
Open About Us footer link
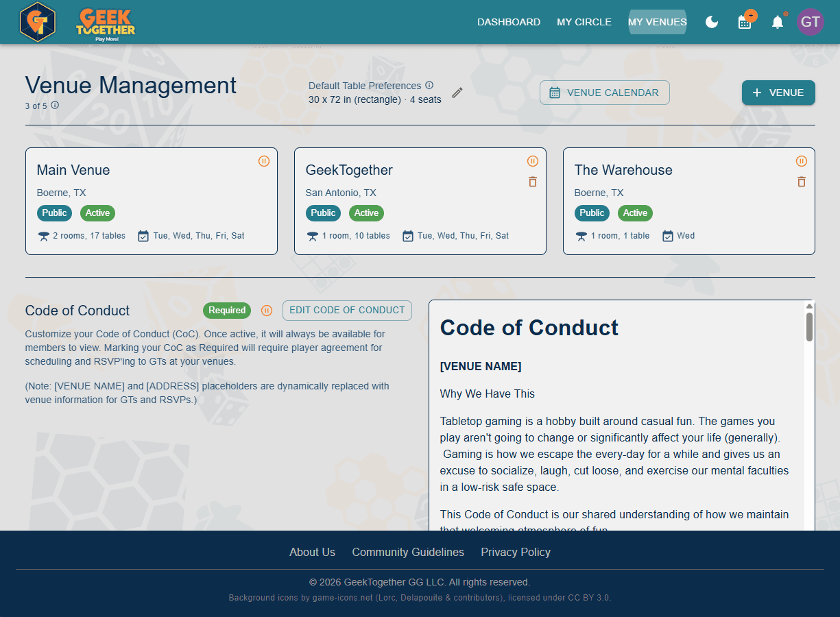(x=312, y=552)
